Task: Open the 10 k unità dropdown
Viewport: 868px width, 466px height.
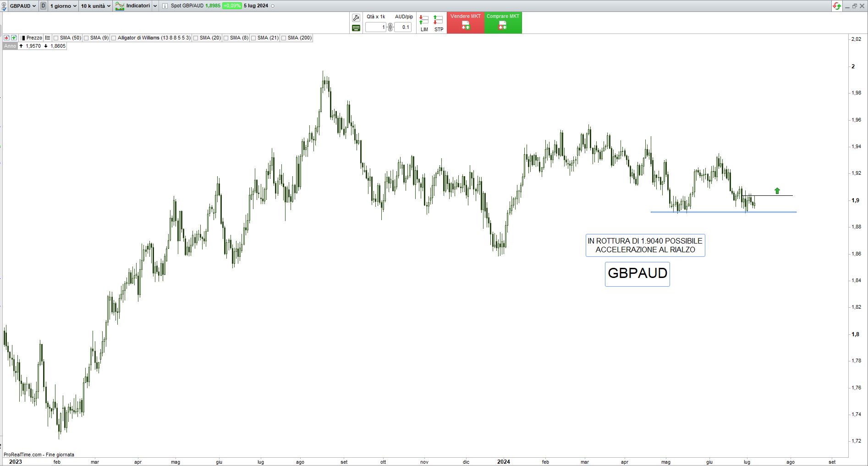Action: [96, 6]
